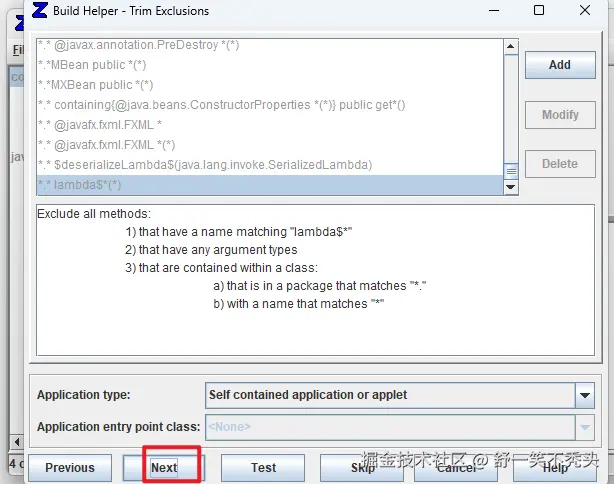Maximize the Build Helper window
This screenshot has height=484, width=614.
(539, 10)
